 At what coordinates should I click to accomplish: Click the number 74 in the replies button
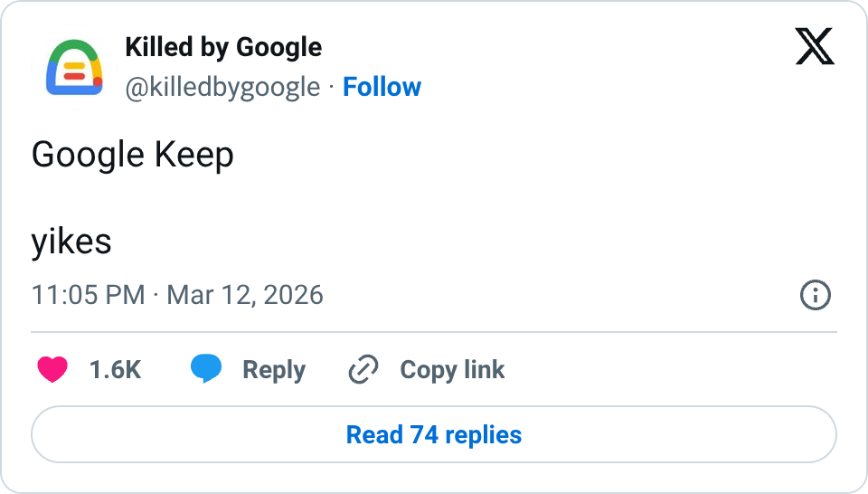424,434
